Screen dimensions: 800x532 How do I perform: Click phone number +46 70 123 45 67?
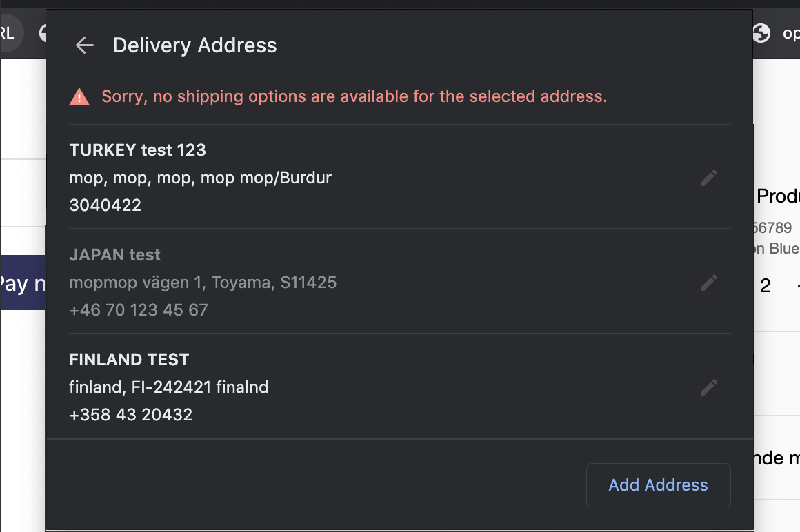tap(138, 310)
